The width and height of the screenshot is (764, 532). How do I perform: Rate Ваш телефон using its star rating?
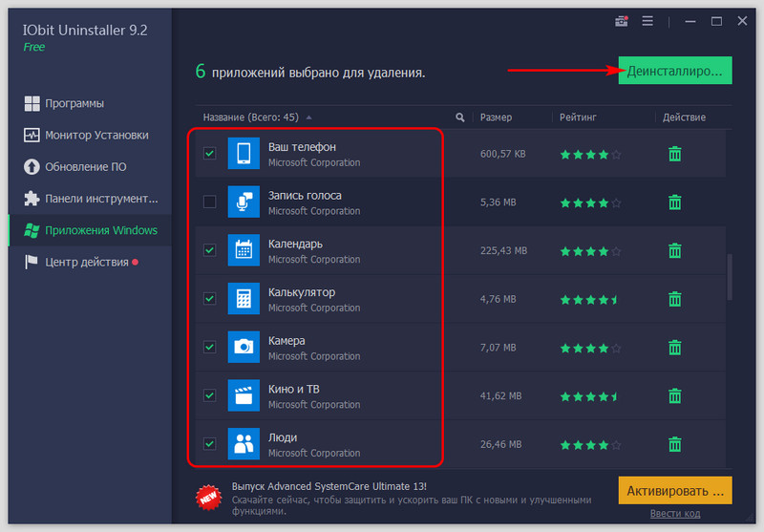[590, 155]
